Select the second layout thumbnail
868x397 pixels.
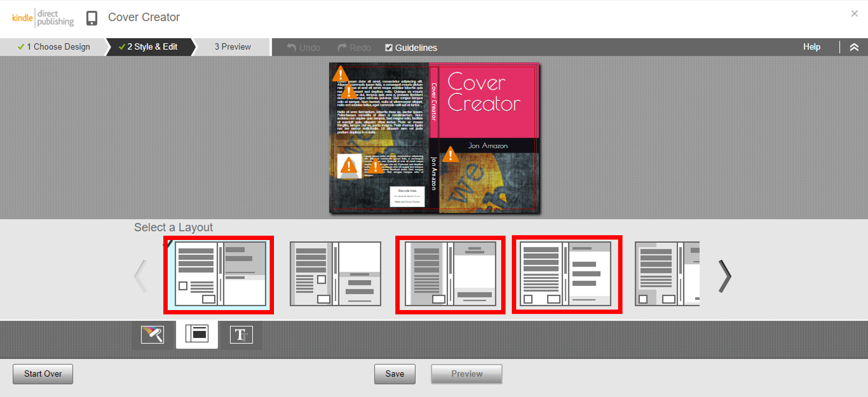[335, 274]
